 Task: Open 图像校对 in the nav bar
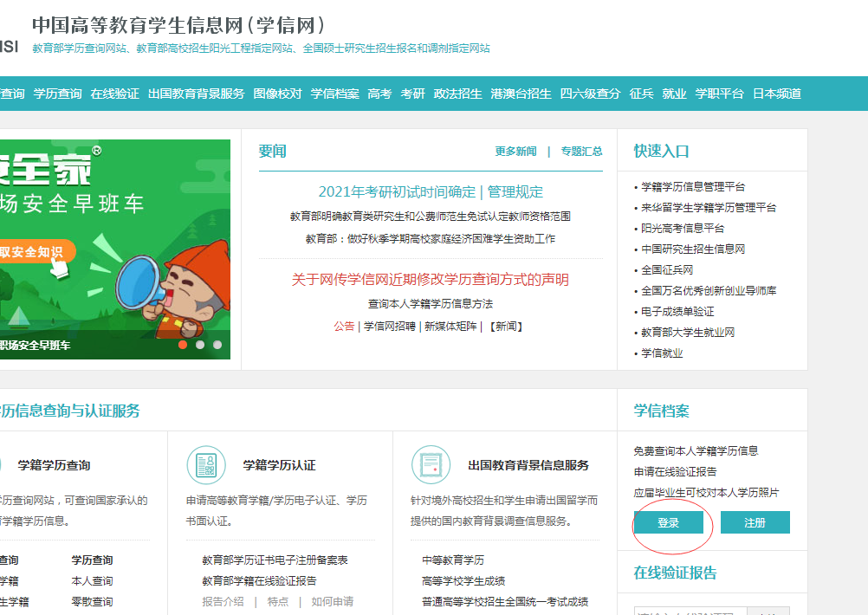(x=277, y=94)
